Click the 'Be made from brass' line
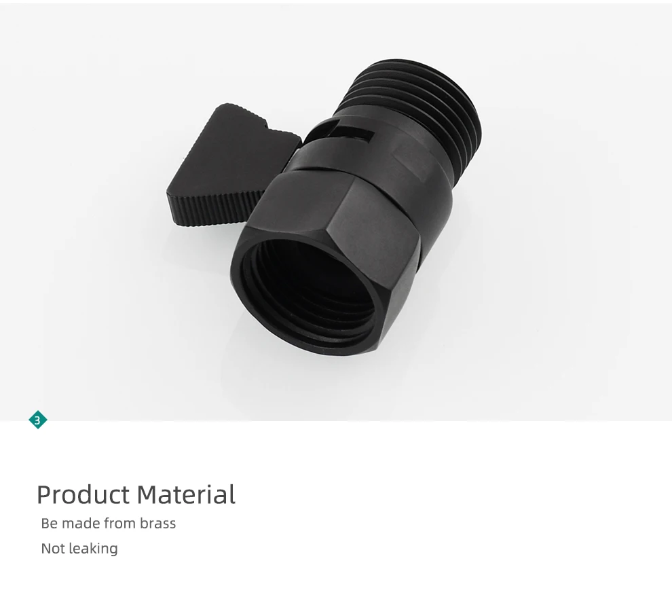This screenshot has width=672, height=616. (x=109, y=524)
